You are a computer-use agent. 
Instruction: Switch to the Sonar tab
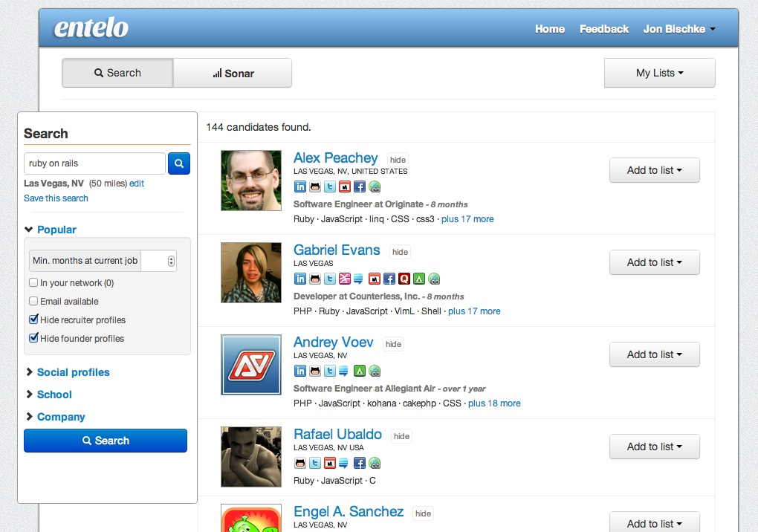pos(233,73)
